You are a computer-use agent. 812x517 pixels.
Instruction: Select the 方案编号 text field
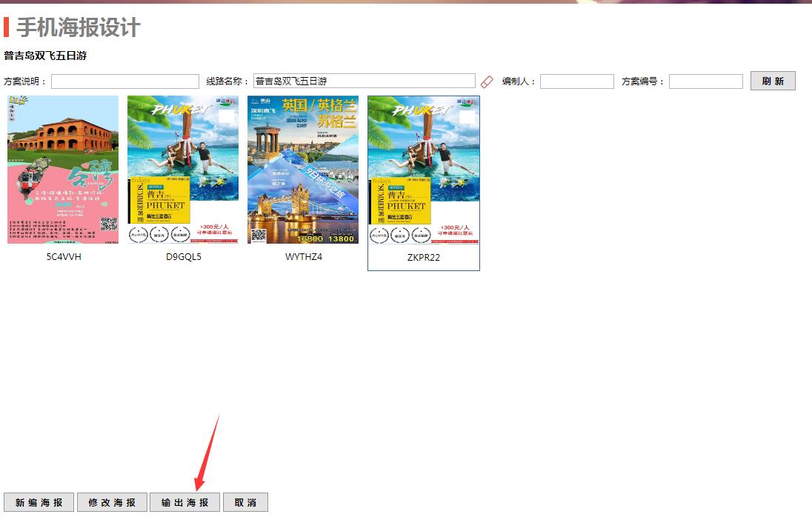[x=705, y=81]
